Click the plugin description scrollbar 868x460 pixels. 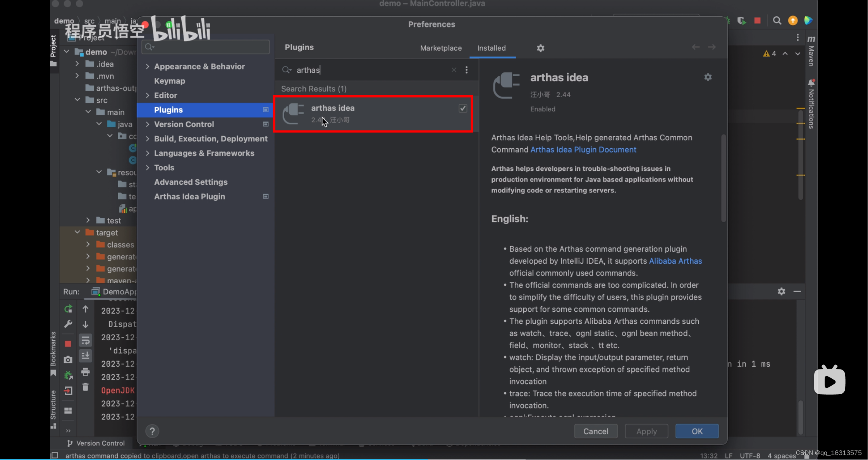point(723,178)
